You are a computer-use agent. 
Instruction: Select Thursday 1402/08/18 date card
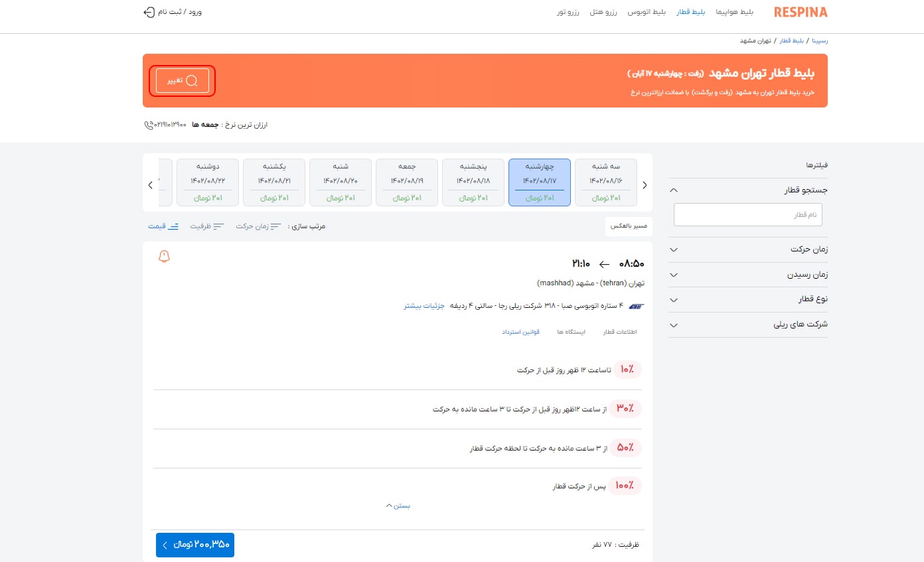(x=473, y=182)
